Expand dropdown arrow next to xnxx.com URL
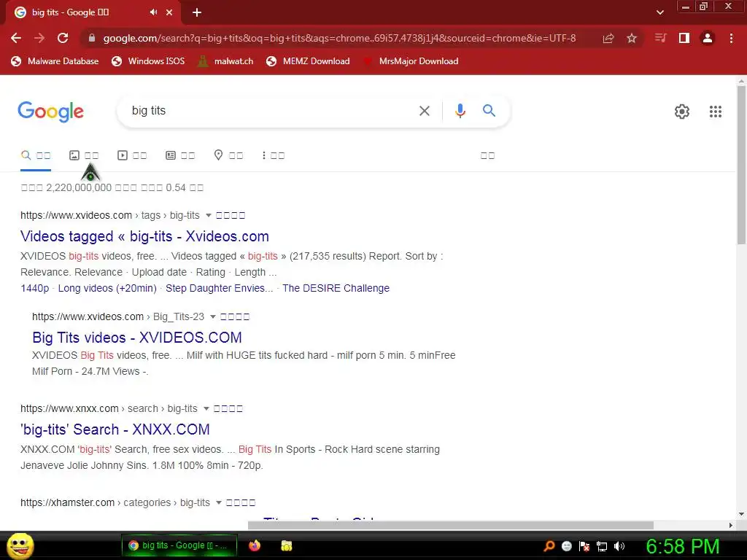Screen dimensions: 747x560 [206, 409]
